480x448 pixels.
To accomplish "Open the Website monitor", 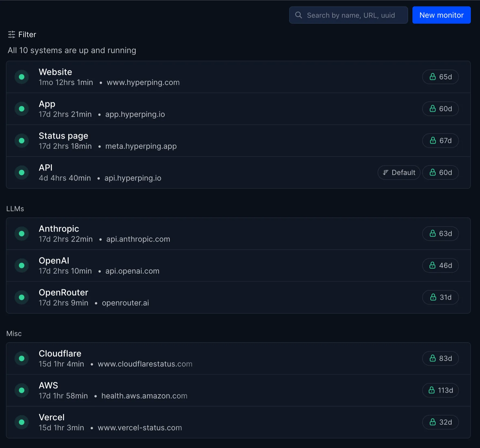I will [x=238, y=77].
